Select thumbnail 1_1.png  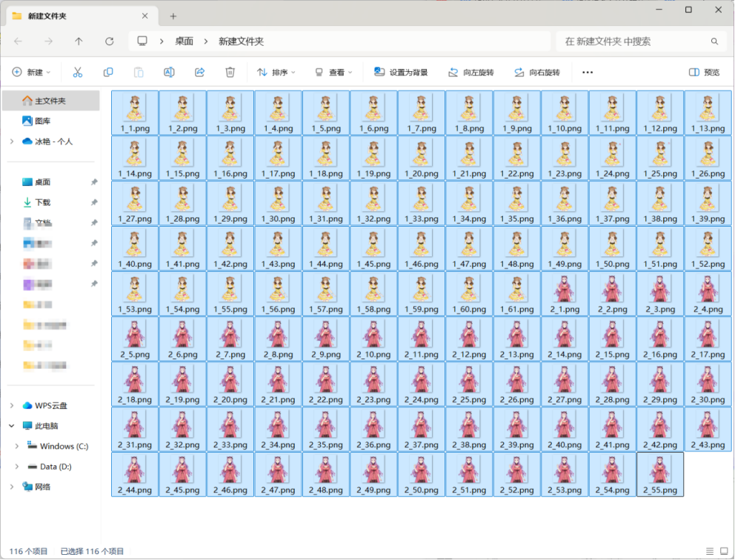click(x=135, y=113)
